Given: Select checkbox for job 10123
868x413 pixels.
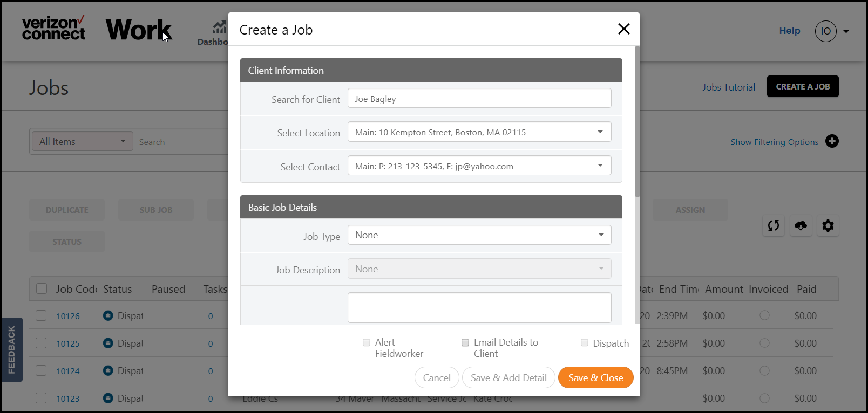Looking at the screenshot, I should coord(41,398).
